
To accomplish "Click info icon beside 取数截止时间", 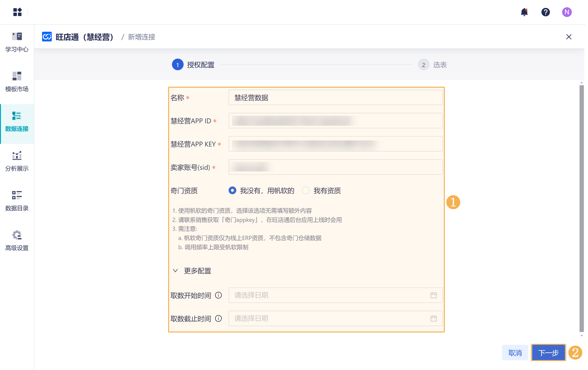I will pyautogui.click(x=218, y=318).
